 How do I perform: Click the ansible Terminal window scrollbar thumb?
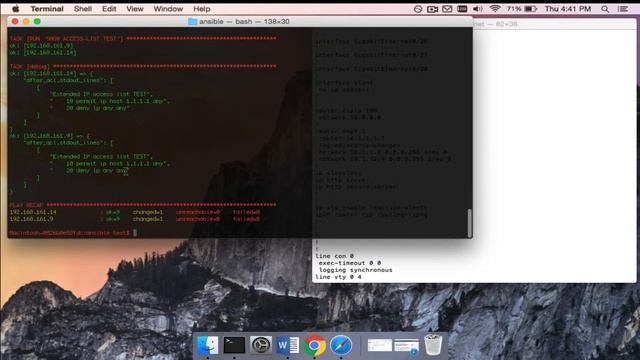coord(469,223)
